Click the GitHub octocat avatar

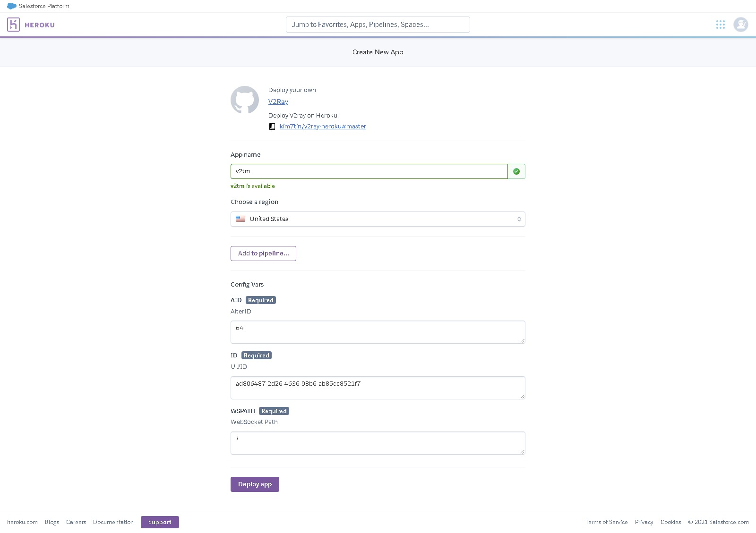pos(245,100)
